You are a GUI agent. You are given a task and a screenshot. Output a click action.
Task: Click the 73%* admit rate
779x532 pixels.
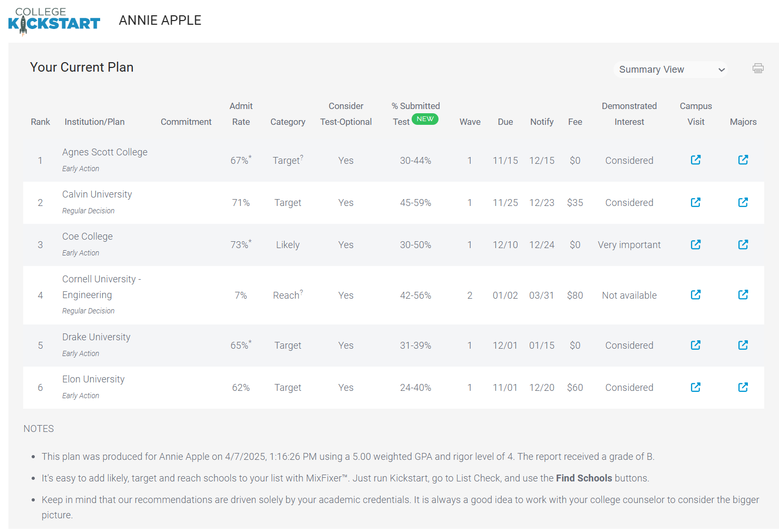click(x=241, y=244)
